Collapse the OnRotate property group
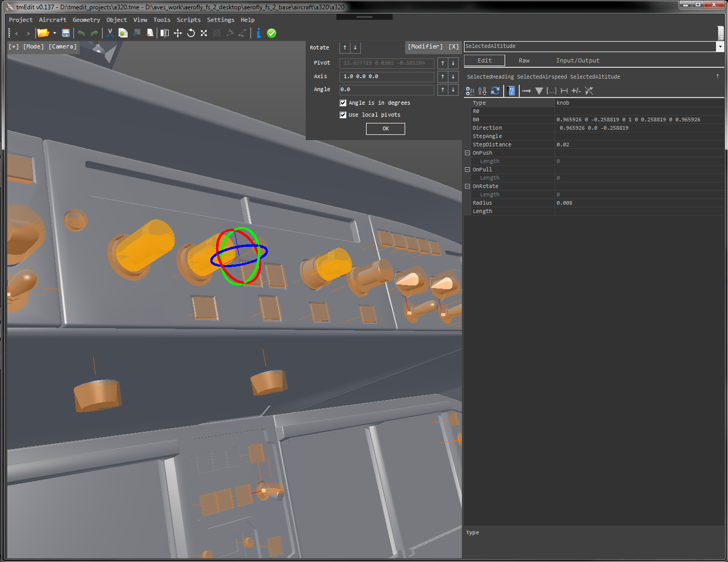 (468, 186)
